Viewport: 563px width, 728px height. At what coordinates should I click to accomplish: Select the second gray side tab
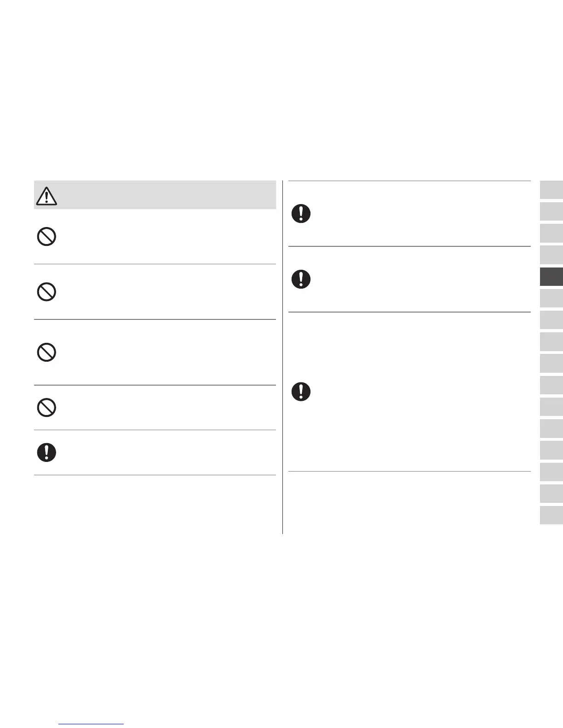pos(551,212)
